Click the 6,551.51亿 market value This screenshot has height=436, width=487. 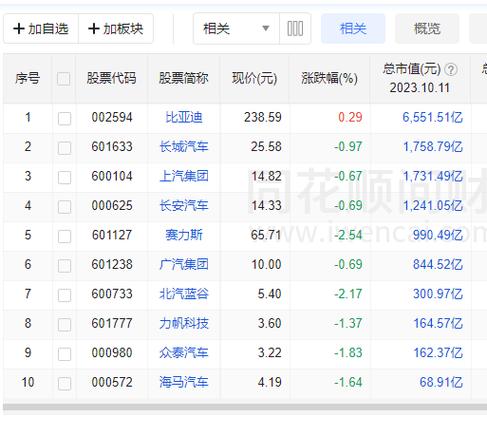[x=433, y=117]
